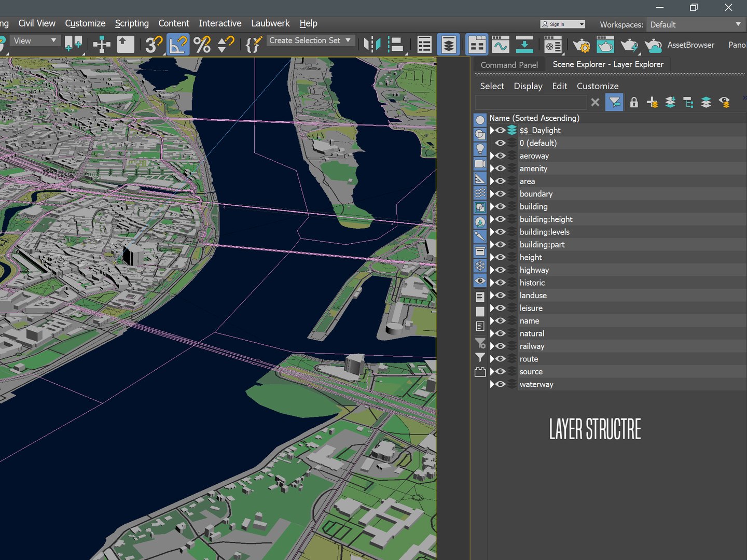Image resolution: width=747 pixels, height=560 pixels.
Task: Toggle Display Lights filter (light bulb icon)
Action: tap(480, 149)
